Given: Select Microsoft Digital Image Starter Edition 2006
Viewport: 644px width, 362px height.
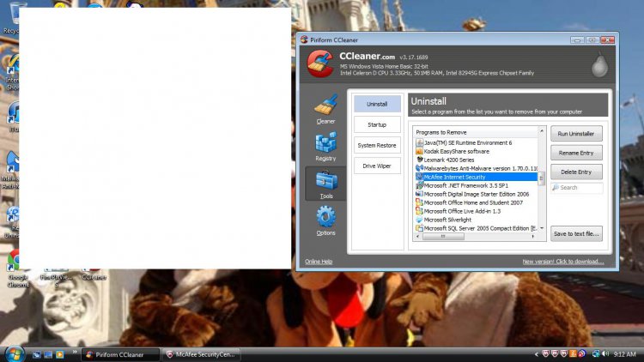Looking at the screenshot, I should click(x=476, y=194).
